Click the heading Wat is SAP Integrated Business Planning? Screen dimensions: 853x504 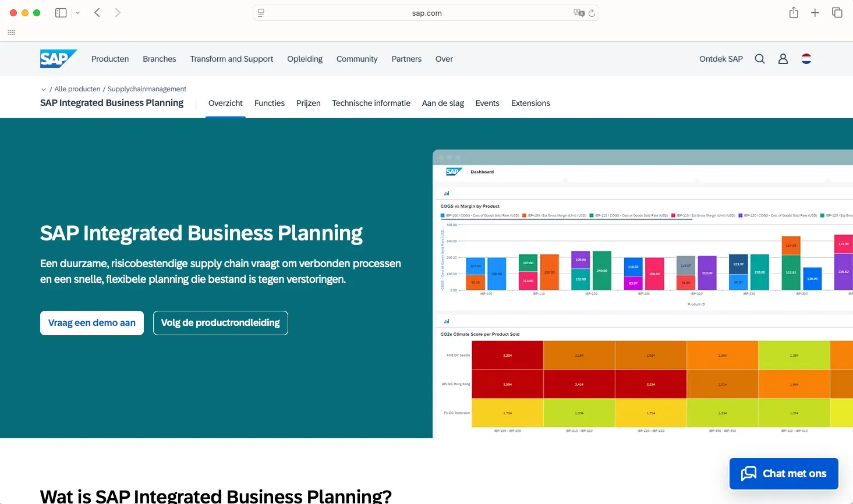pos(216,496)
